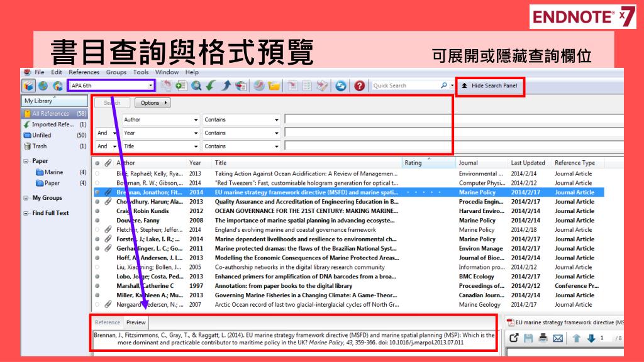
Task: Toggle read status dot for Craig, Robin Kundis
Action: [97, 211]
